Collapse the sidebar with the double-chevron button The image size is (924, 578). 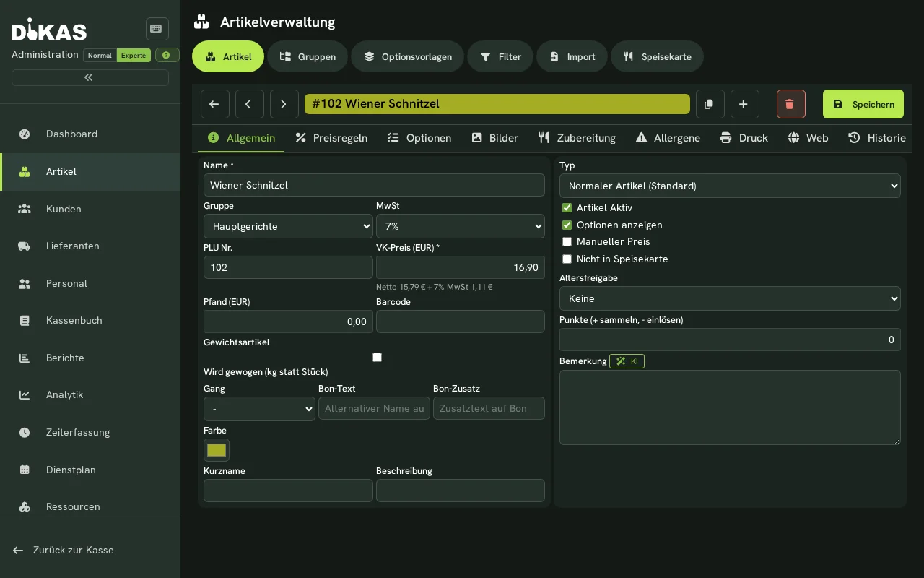[x=90, y=77]
